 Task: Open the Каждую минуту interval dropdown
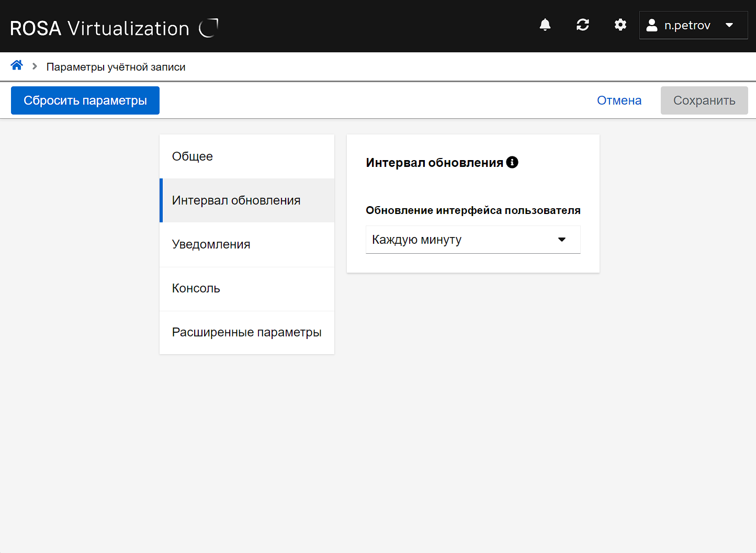coord(460,240)
